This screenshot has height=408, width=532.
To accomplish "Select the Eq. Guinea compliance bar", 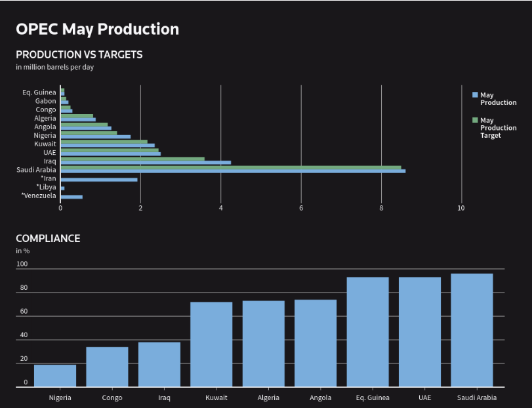I will pyautogui.click(x=367, y=332).
